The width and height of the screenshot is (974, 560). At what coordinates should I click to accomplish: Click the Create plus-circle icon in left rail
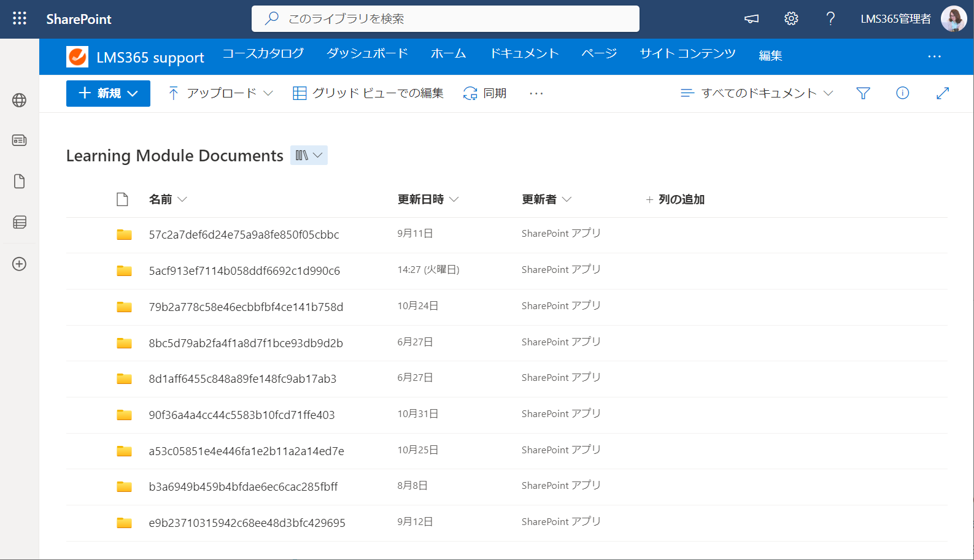click(x=19, y=264)
